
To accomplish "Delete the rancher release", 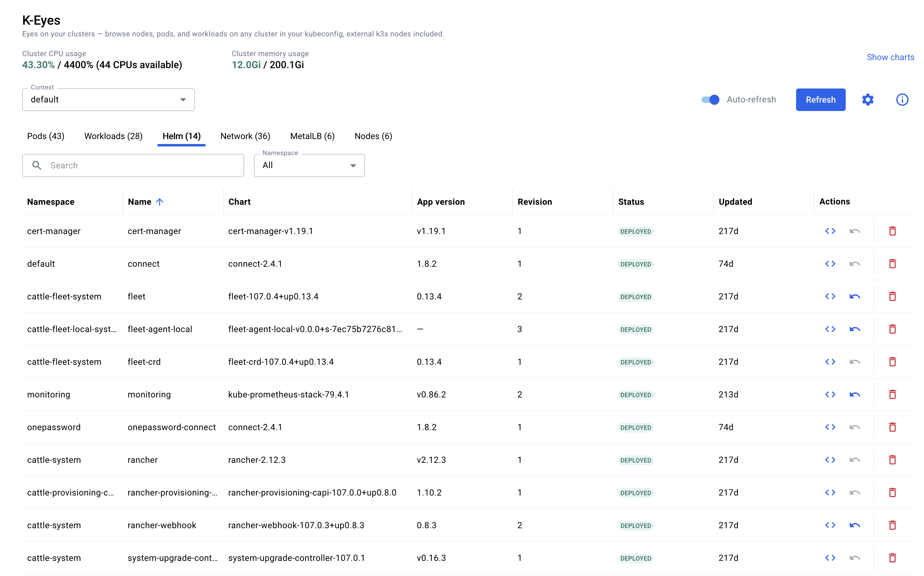I will click(x=892, y=460).
